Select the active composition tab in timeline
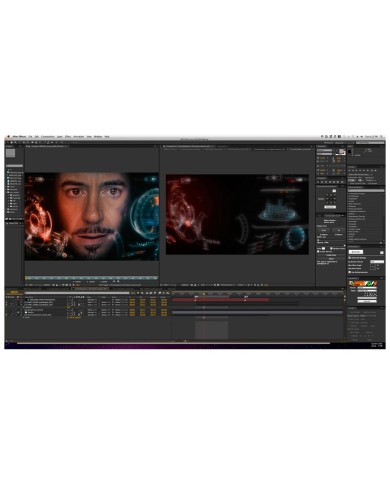The height and width of the screenshot is (484, 390). [x=90, y=289]
